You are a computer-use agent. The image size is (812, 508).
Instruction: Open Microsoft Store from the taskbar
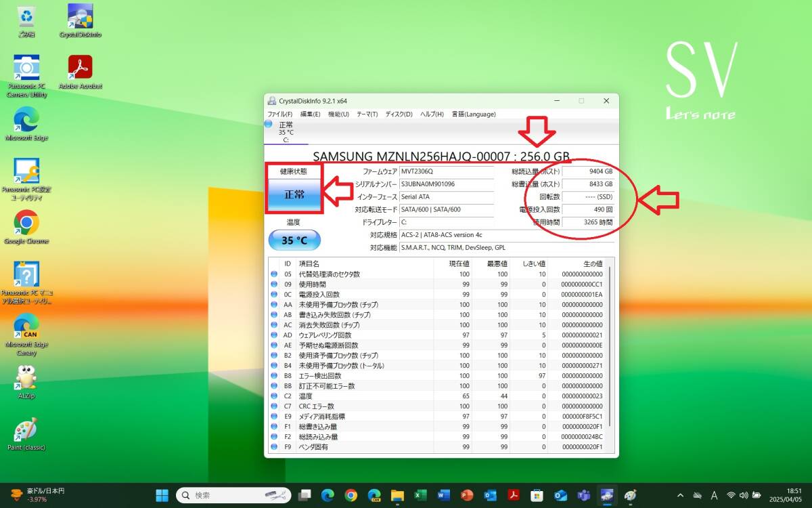[x=537, y=495]
